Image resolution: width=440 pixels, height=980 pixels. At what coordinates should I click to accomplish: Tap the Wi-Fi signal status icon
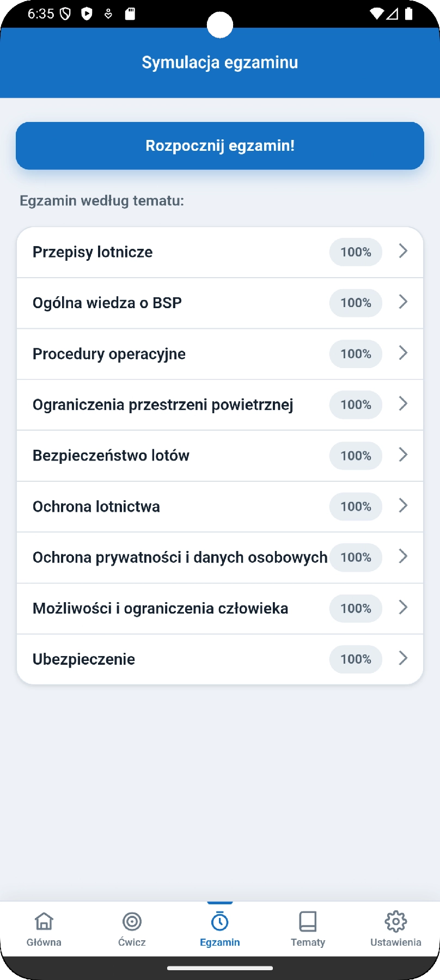(376, 14)
